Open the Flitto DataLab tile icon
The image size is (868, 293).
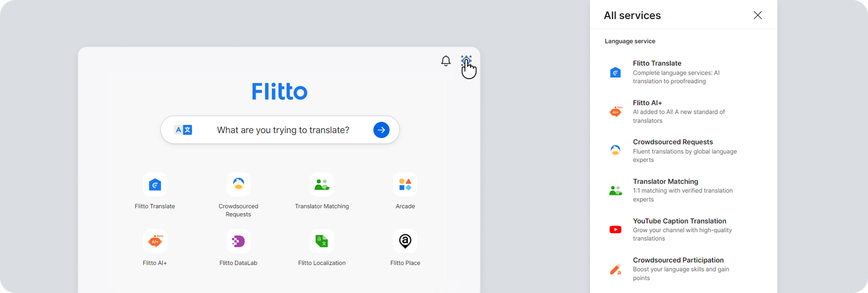pos(238,241)
